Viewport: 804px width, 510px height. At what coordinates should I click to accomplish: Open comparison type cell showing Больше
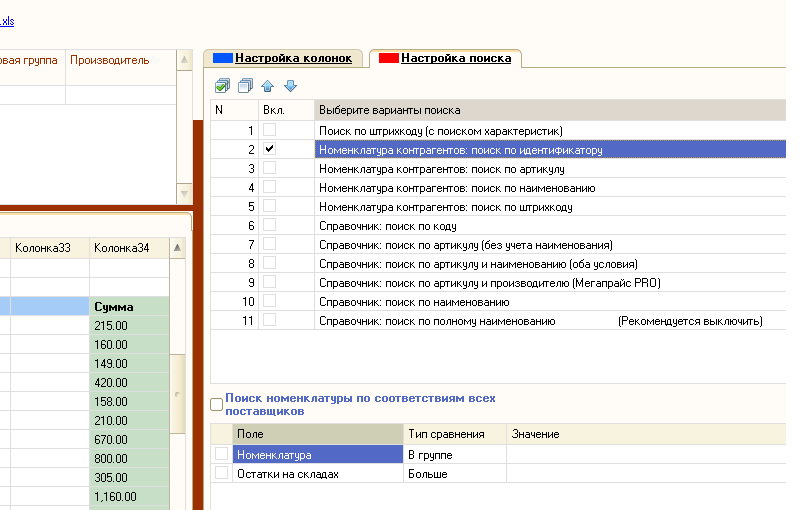453,474
